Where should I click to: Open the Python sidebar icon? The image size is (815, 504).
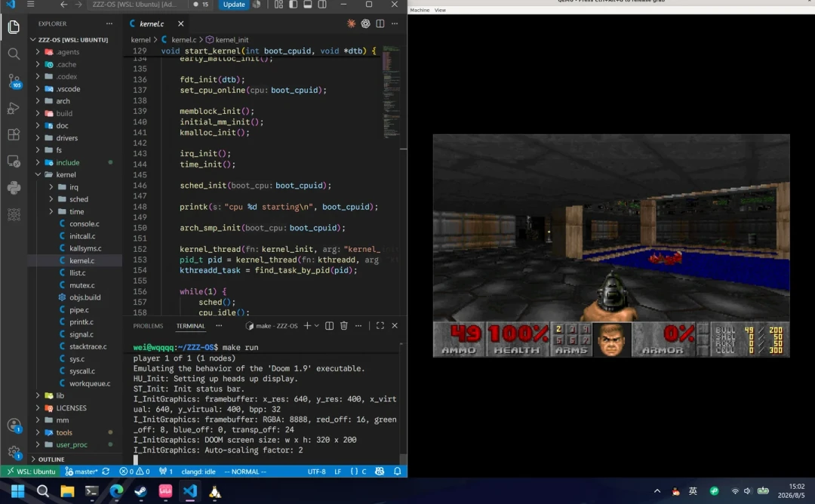(x=14, y=188)
